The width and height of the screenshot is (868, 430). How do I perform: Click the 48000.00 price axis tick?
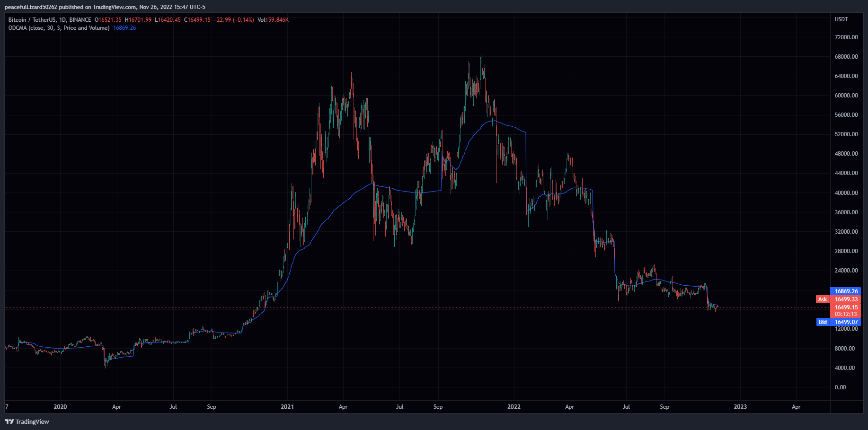click(846, 154)
